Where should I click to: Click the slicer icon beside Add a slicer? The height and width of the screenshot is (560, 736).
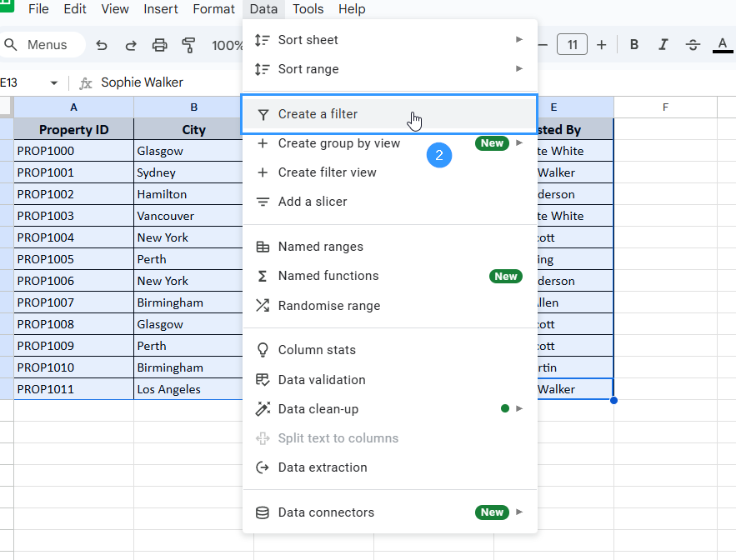coord(263,202)
